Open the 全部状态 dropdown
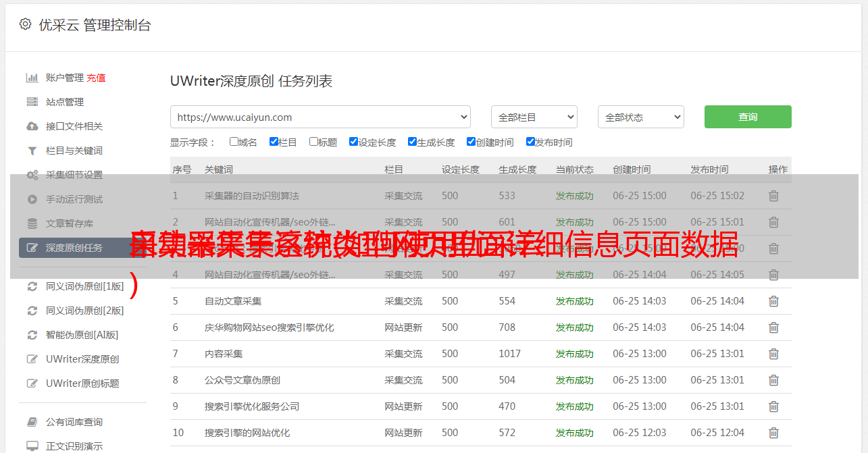 tap(641, 117)
